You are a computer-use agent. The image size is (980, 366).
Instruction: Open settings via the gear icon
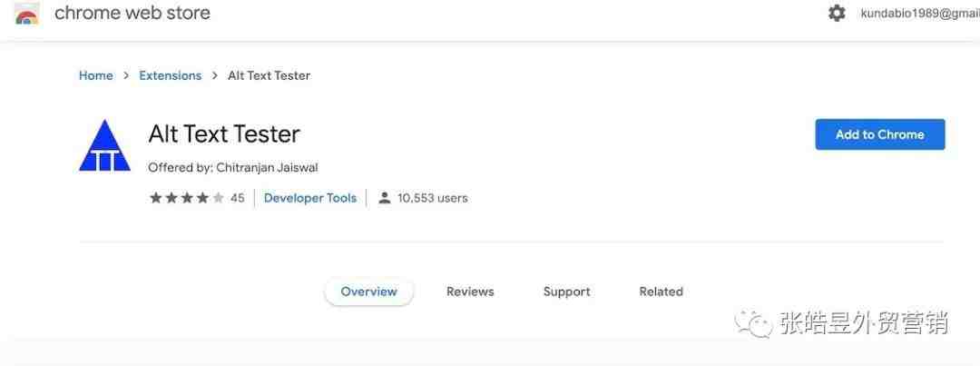click(837, 13)
